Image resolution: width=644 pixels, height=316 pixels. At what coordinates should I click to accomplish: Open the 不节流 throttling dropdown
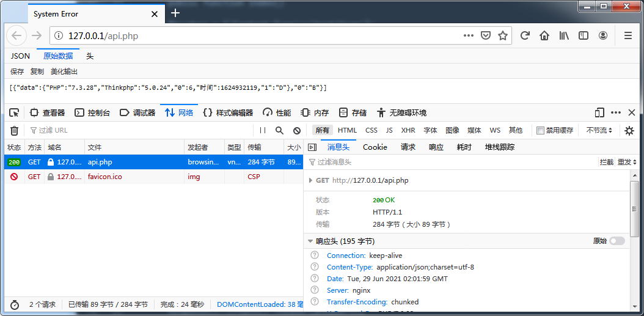599,130
